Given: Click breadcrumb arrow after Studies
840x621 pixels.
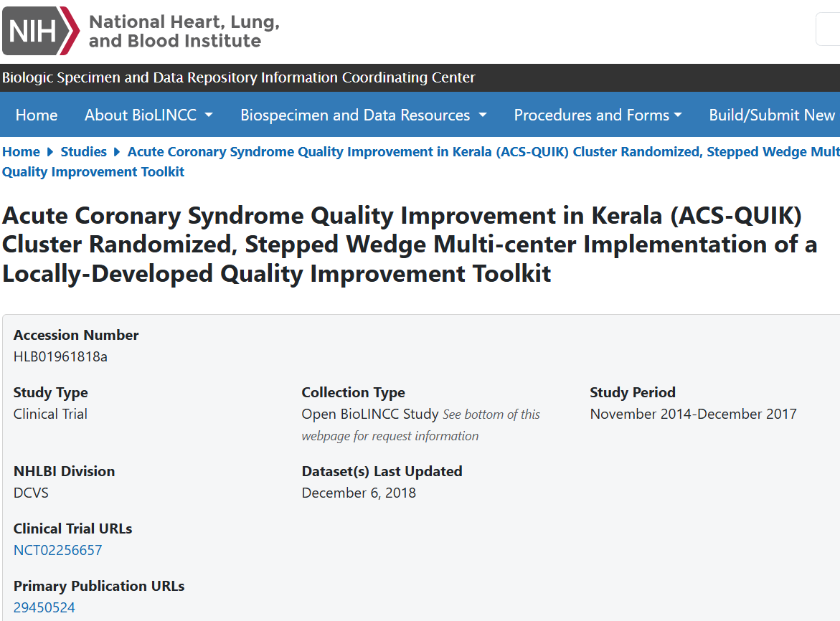Looking at the screenshot, I should 117,152.
